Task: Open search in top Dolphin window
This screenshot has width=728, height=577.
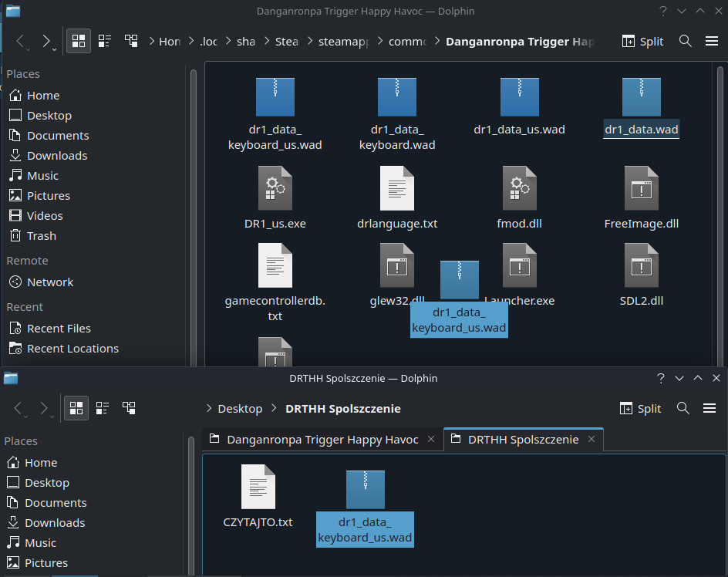Action: [686, 41]
